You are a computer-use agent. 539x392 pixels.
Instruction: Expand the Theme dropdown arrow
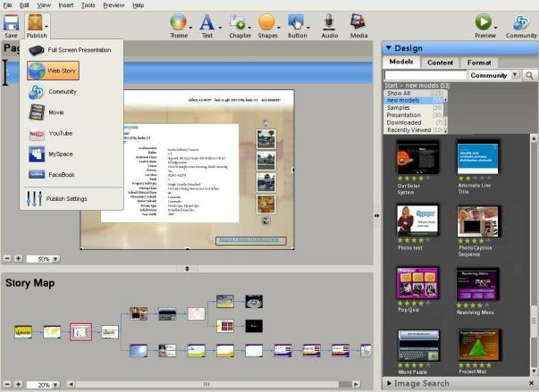[x=190, y=28]
